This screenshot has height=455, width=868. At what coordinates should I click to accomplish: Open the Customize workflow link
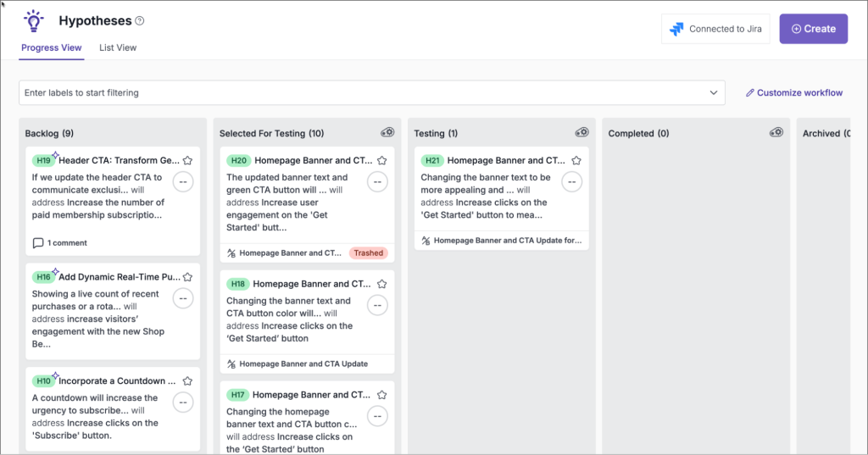click(x=793, y=93)
